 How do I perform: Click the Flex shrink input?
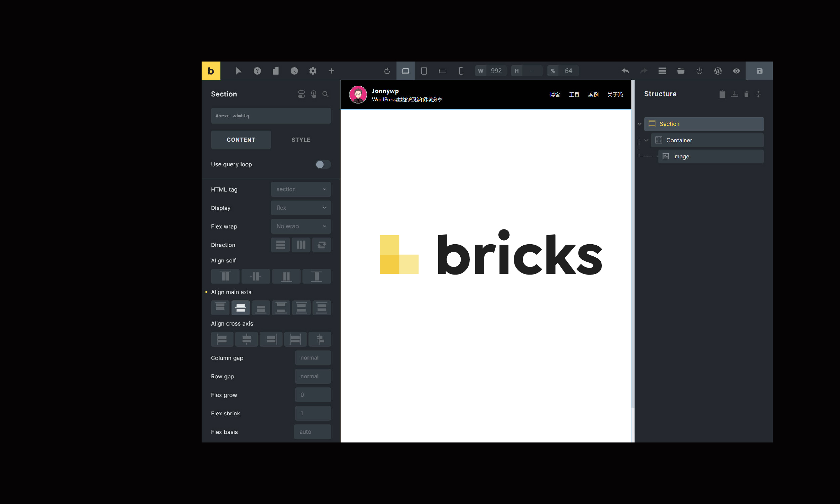tap(313, 413)
